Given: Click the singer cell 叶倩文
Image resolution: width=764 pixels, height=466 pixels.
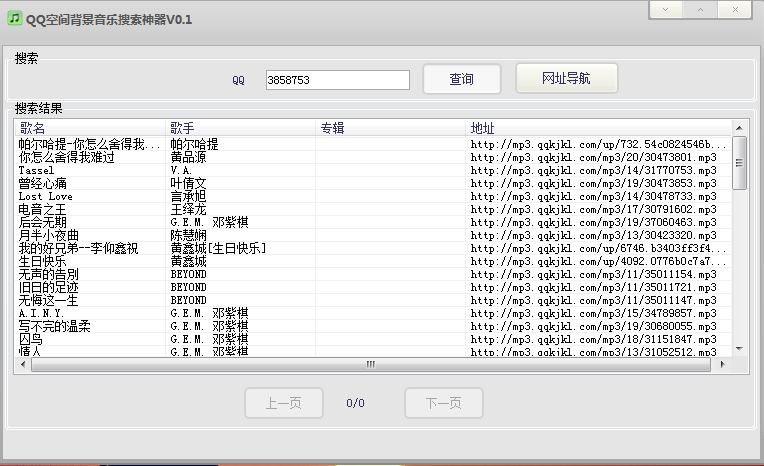Looking at the screenshot, I should point(188,184).
